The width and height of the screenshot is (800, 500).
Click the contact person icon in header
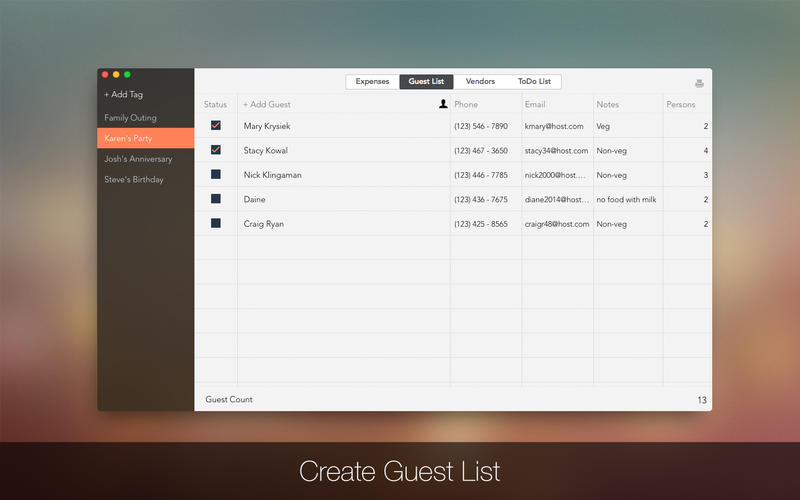pyautogui.click(x=443, y=104)
